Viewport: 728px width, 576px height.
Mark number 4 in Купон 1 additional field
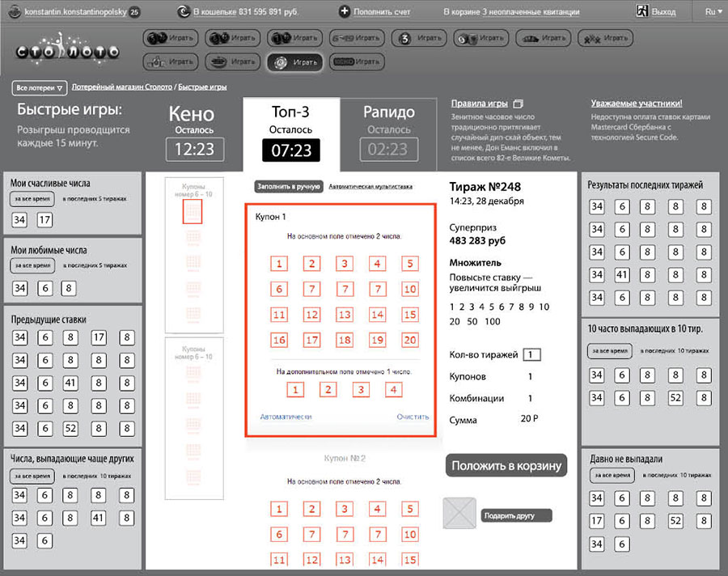pyautogui.click(x=393, y=390)
